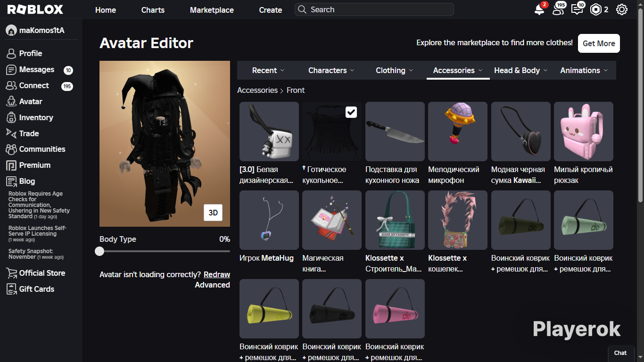The width and height of the screenshot is (644, 362).
Task: Click the Roblox logo
Action: (x=35, y=9)
